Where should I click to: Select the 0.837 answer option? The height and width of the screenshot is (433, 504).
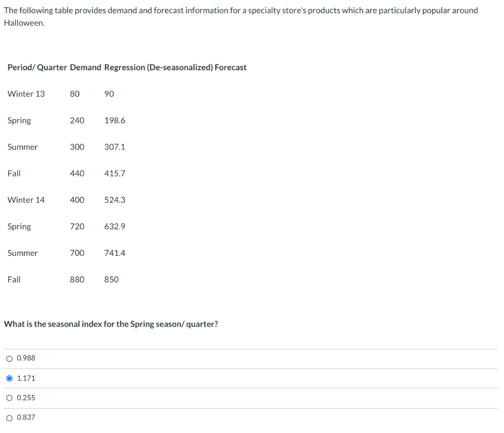(x=9, y=417)
